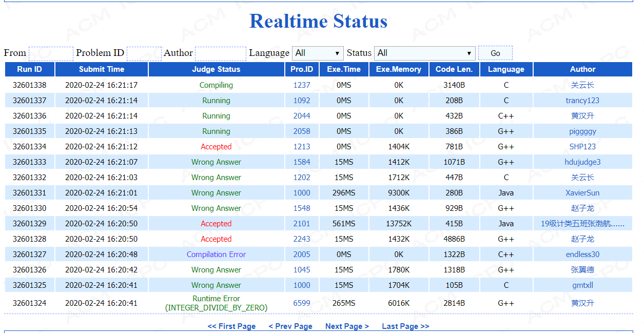
Task: Open author 黄汉升 in run 32601336 row
Action: coord(582,116)
